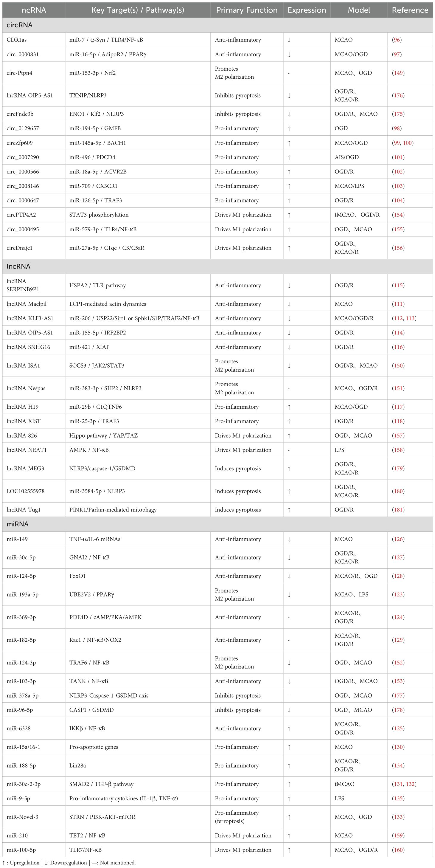
Task: Select the lncRNA section heading row
Action: pos(18,266)
